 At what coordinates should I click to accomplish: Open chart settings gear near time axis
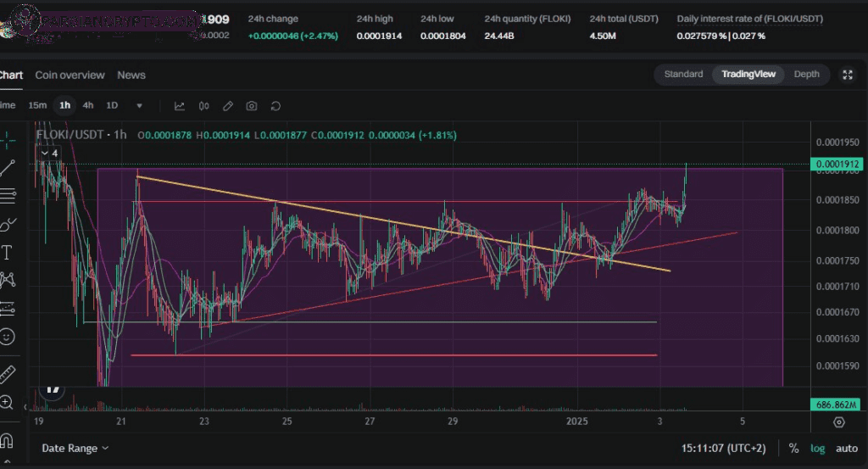pyautogui.click(x=839, y=422)
